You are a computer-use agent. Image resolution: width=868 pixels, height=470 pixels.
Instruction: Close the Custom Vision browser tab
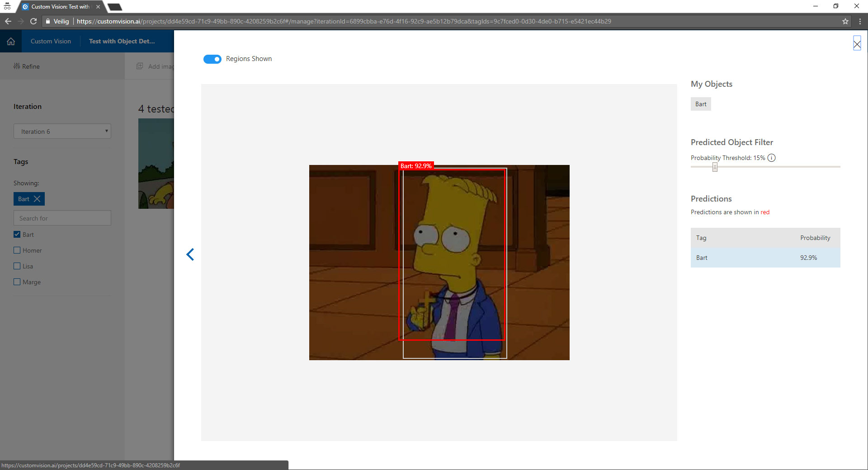(x=98, y=7)
